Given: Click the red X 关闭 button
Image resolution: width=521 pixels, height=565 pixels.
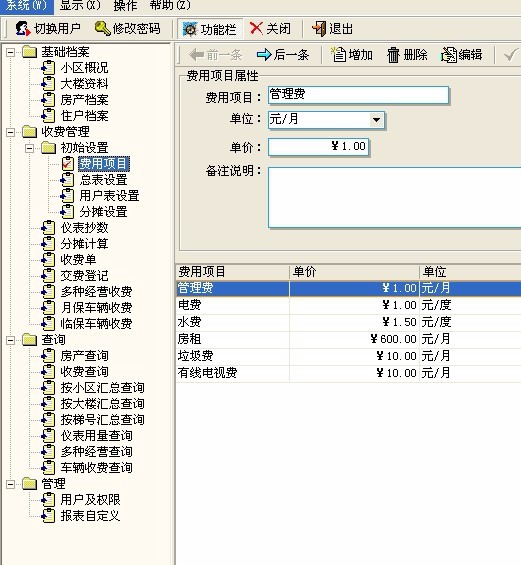Looking at the screenshot, I should (271, 28).
